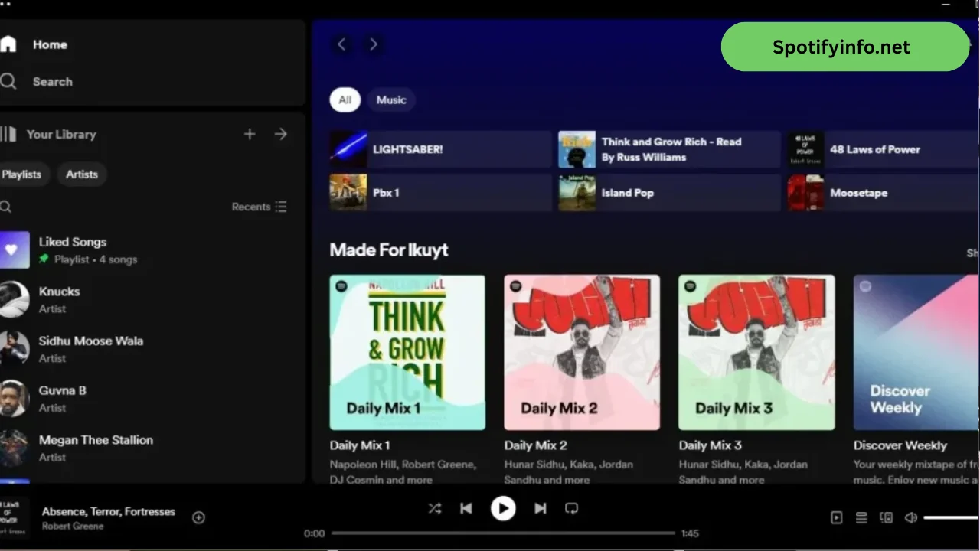This screenshot has width=980, height=551.
Task: Open the Made For Ikuyt section heading
Action: tap(389, 250)
